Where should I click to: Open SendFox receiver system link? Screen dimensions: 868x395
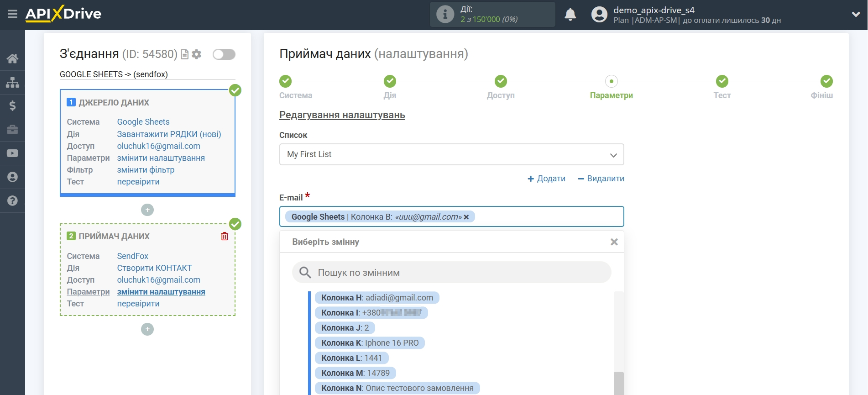pos(132,256)
